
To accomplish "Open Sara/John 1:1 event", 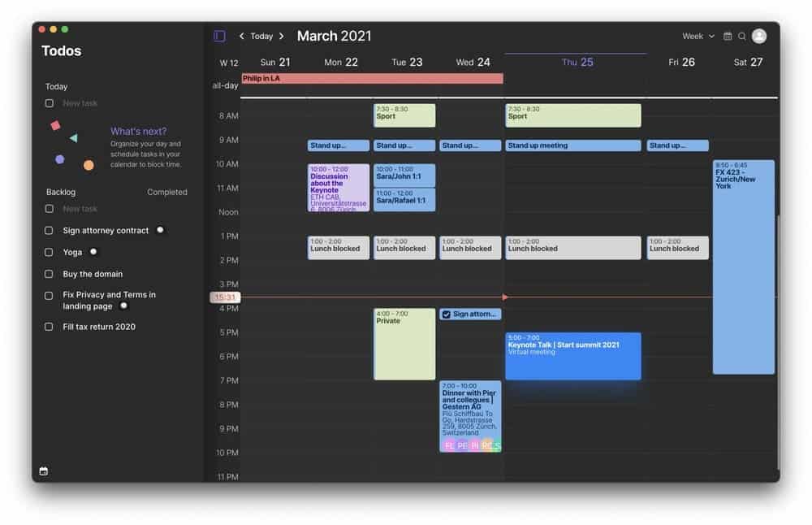I will [x=404, y=176].
